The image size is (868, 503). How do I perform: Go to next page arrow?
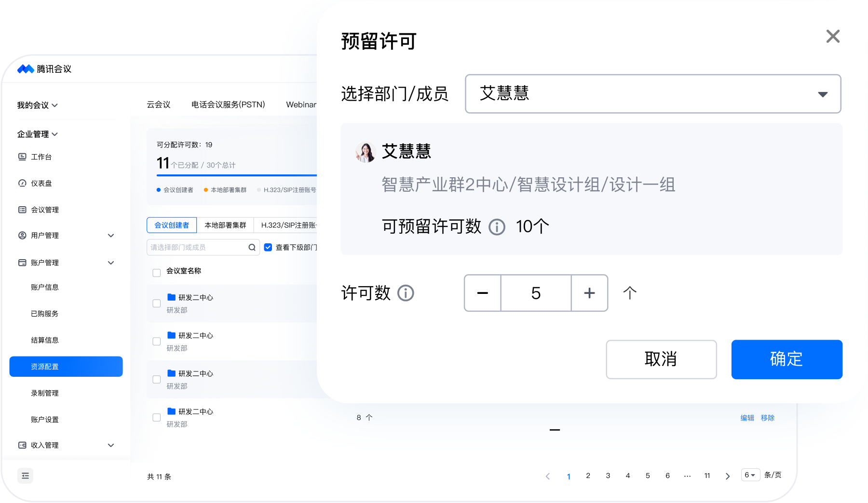tap(727, 476)
